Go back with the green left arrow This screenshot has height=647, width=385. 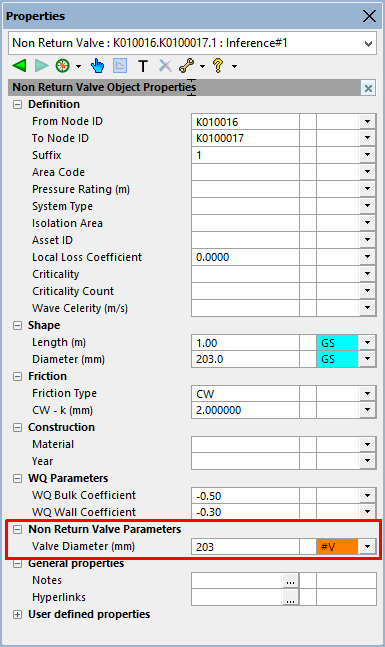click(19, 66)
